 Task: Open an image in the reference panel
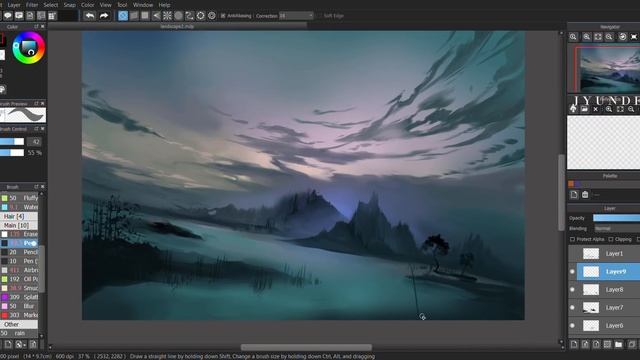(x=584, y=109)
